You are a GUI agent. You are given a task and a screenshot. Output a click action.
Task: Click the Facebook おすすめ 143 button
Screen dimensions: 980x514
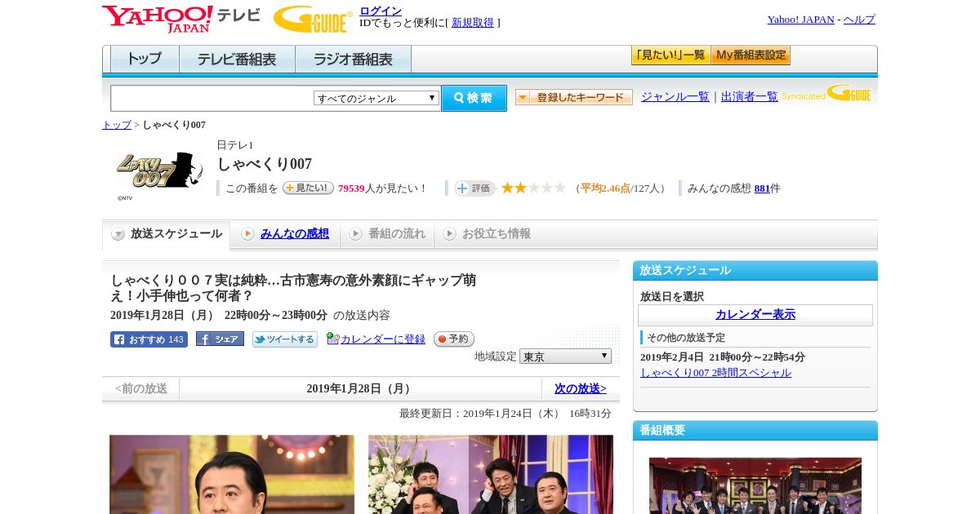149,339
